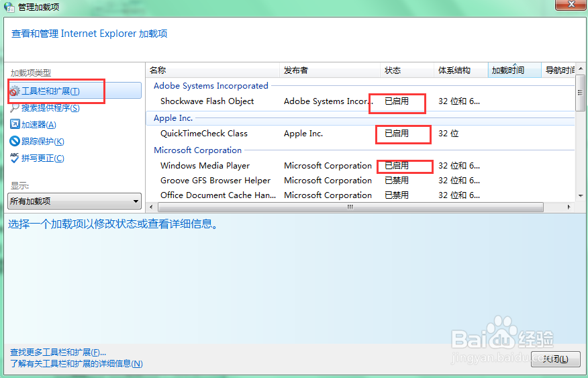
Task: Click the gear icon beside 工具栏和扩展
Action: click(14, 91)
